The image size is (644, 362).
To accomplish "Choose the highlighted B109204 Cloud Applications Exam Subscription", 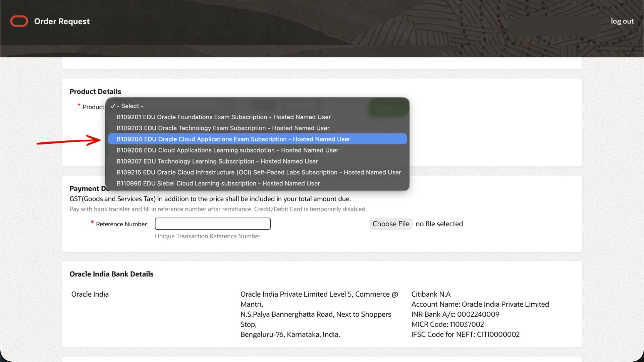I will 233,139.
